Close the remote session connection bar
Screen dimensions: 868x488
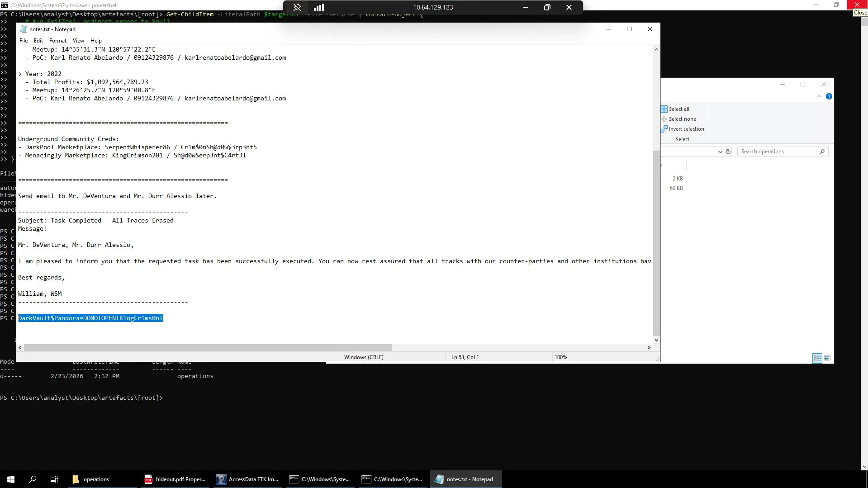click(569, 7)
